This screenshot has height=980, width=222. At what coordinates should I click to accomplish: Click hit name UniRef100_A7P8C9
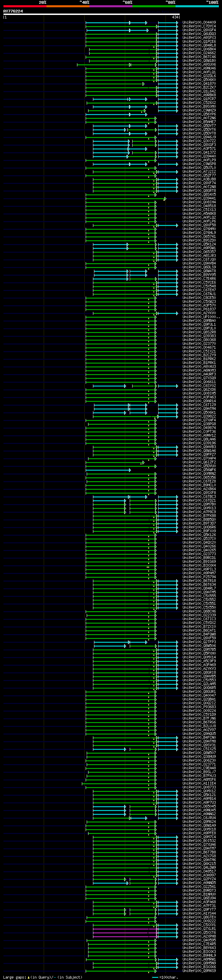(x=199, y=512)
